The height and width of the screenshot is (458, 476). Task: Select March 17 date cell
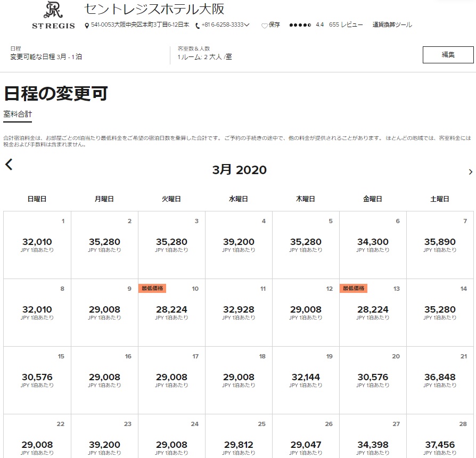[171, 380]
